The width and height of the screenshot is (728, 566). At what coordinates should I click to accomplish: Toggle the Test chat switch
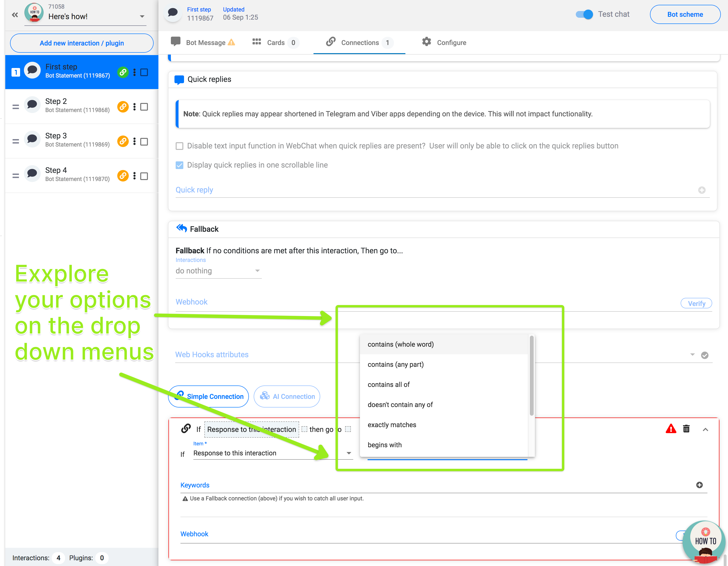(584, 14)
